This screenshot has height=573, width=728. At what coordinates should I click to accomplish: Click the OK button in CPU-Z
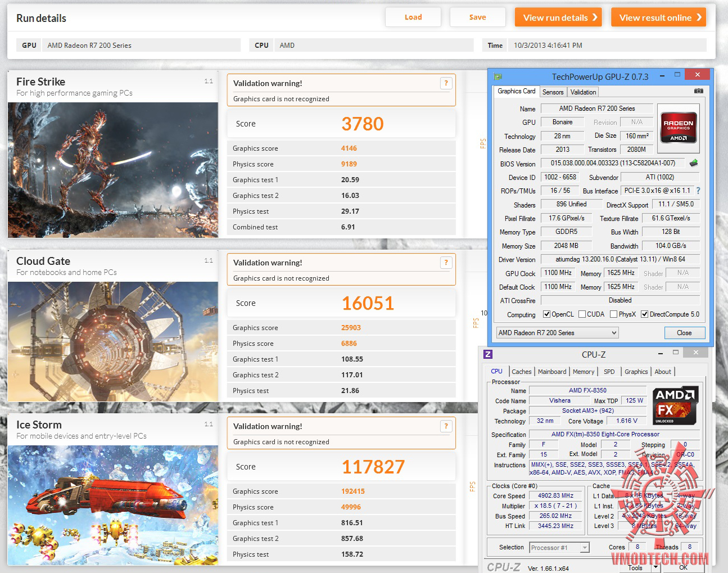[x=683, y=567]
